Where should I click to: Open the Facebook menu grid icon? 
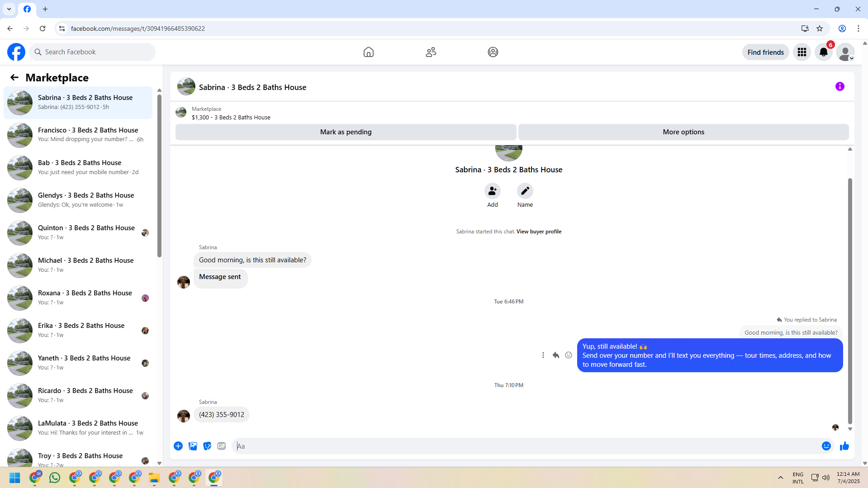802,52
